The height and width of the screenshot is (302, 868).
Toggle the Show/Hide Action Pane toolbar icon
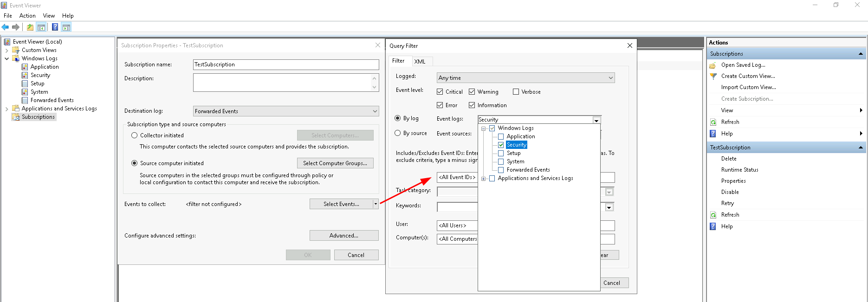pyautogui.click(x=66, y=27)
